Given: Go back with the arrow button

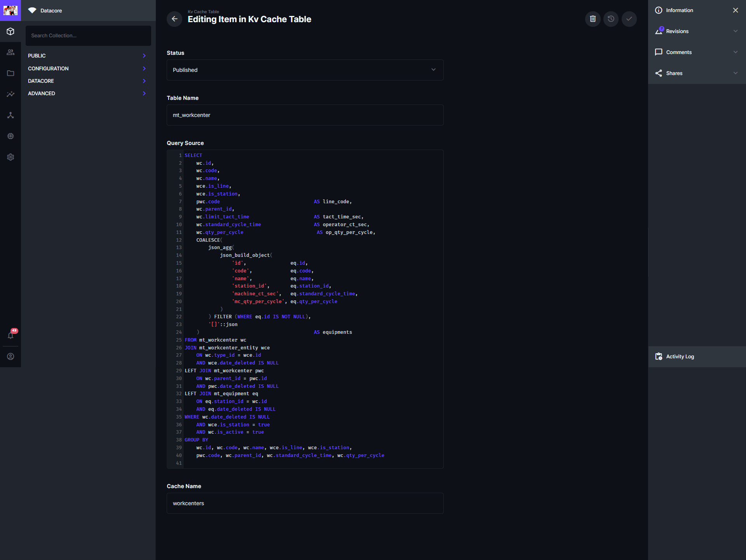Looking at the screenshot, I should (174, 19).
